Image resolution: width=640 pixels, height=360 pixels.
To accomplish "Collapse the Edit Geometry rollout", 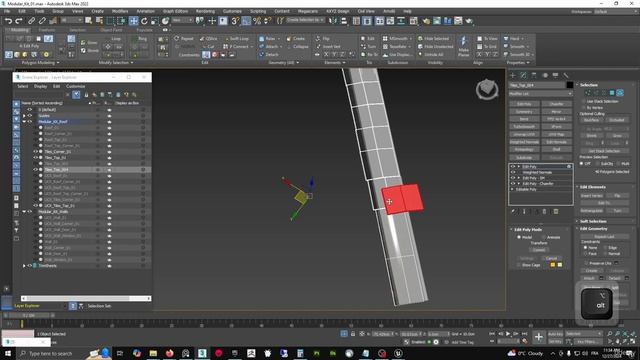I will (x=593, y=229).
